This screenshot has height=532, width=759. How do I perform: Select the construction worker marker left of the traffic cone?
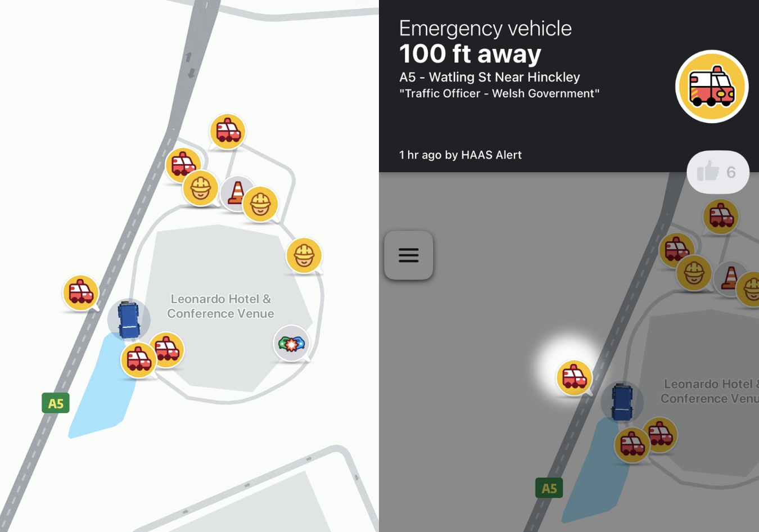click(201, 188)
